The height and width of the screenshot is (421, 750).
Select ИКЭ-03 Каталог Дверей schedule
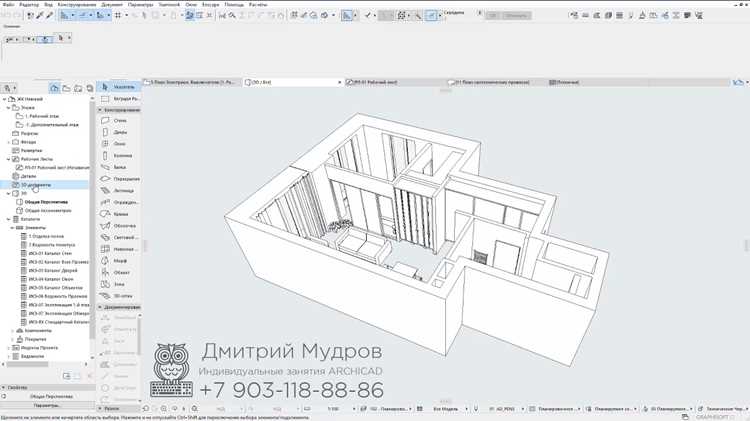point(53,271)
